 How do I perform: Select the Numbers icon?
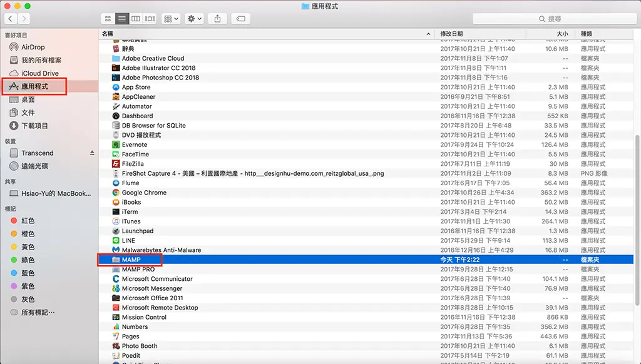116,327
